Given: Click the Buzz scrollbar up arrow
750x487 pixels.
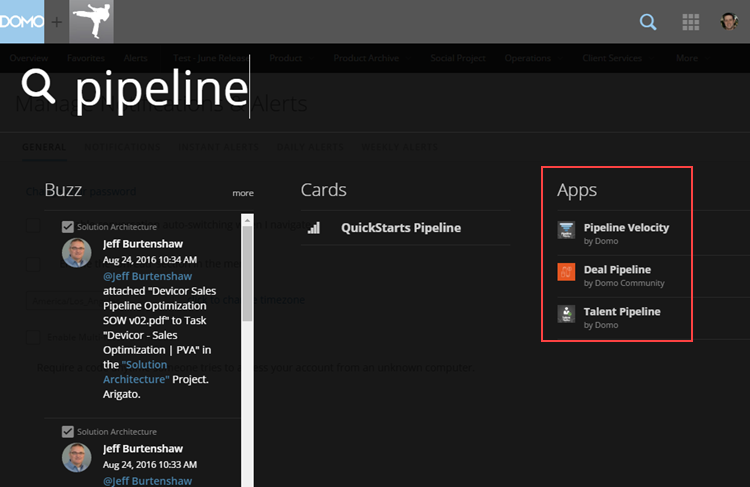Looking at the screenshot, I should [x=247, y=220].
